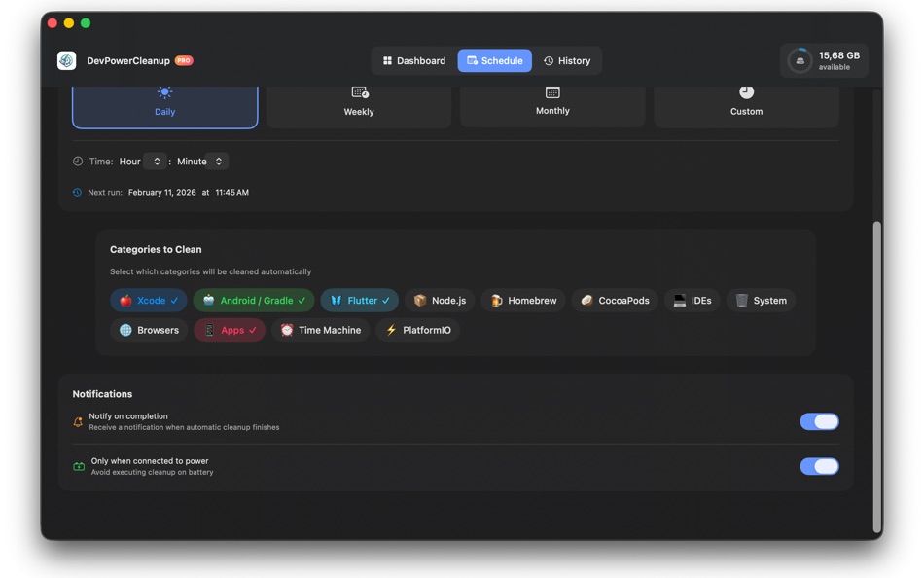Image resolution: width=924 pixels, height=578 pixels.
Task: Enable the Node.js category chip
Action: click(440, 301)
